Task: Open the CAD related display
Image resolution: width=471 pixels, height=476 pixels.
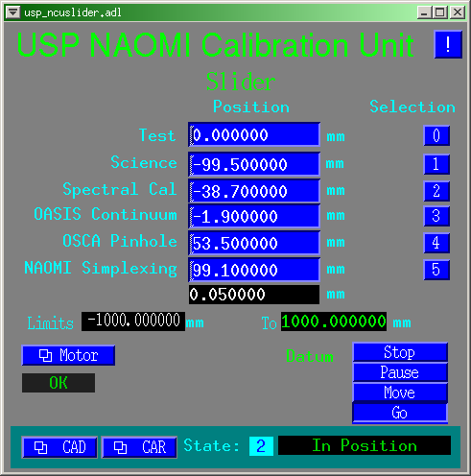Action: tap(59, 447)
